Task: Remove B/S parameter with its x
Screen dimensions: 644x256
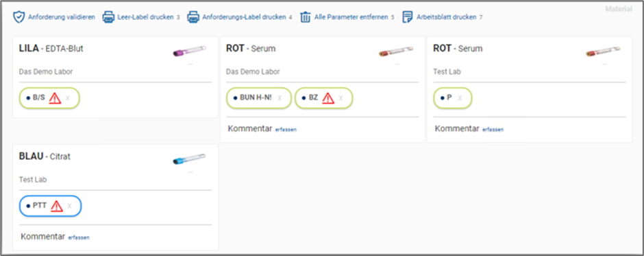Action: coord(69,98)
